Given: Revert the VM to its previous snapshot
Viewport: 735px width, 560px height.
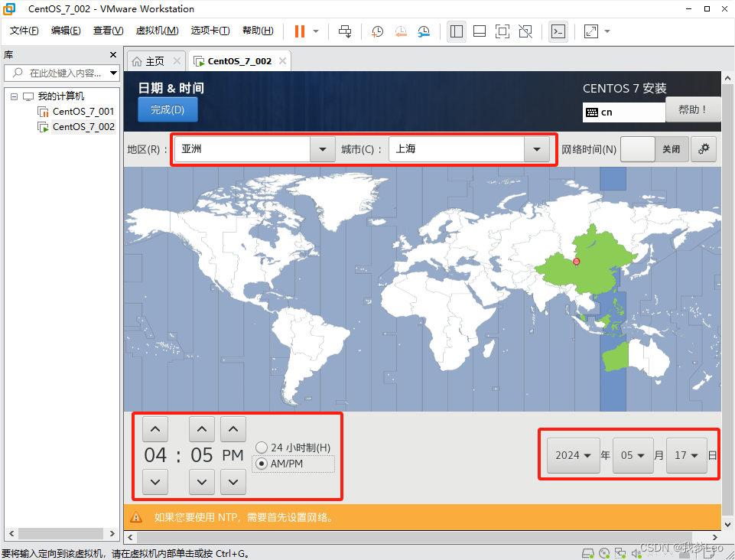Looking at the screenshot, I should tap(401, 31).
